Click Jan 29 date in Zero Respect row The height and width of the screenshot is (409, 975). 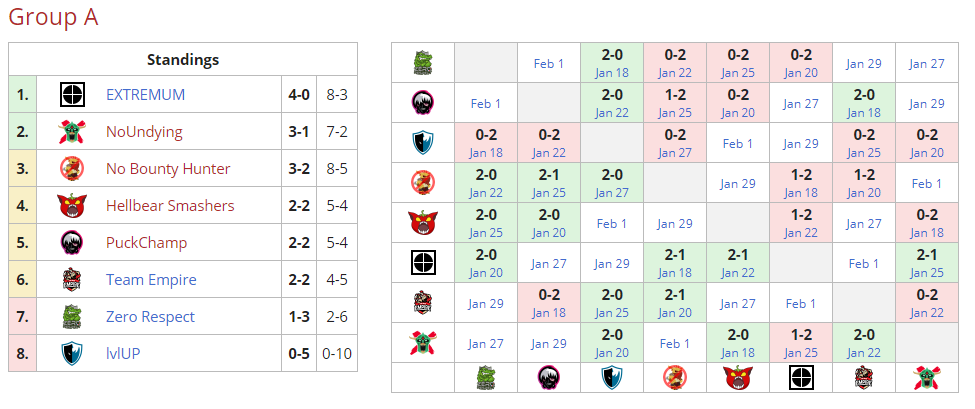pos(864,63)
